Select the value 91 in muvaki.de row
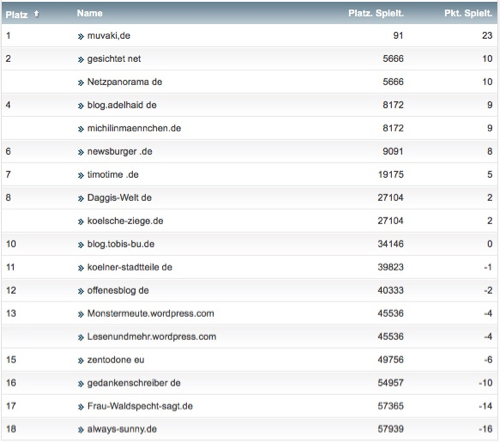 click(398, 36)
